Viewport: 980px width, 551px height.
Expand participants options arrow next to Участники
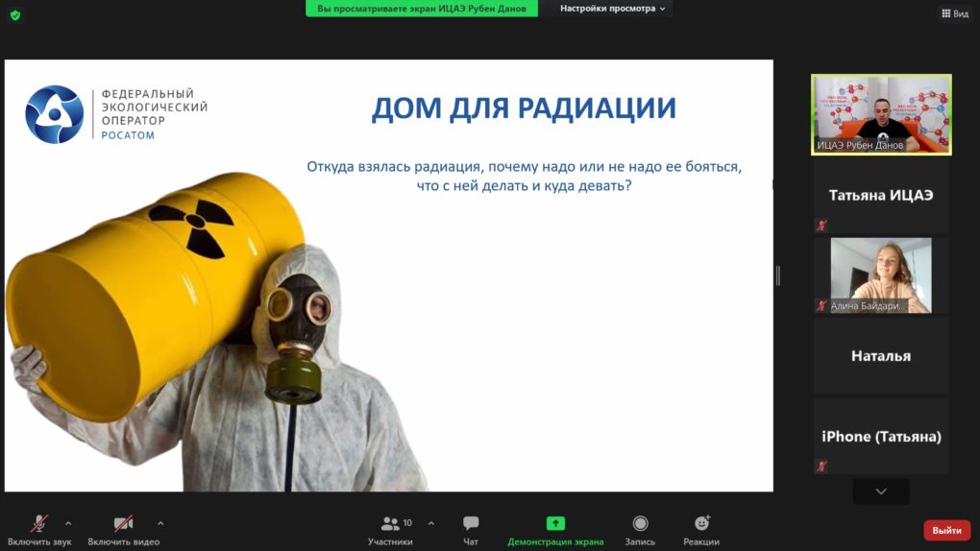pos(430,523)
